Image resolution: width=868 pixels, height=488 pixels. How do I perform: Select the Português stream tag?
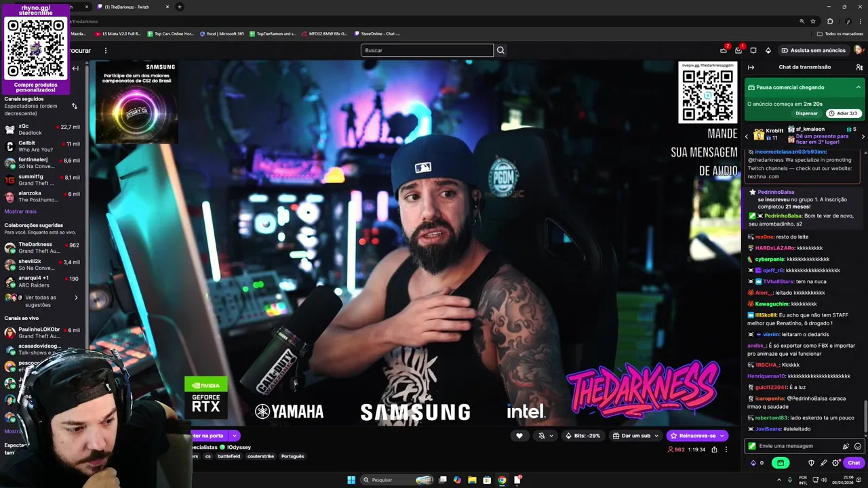293,456
